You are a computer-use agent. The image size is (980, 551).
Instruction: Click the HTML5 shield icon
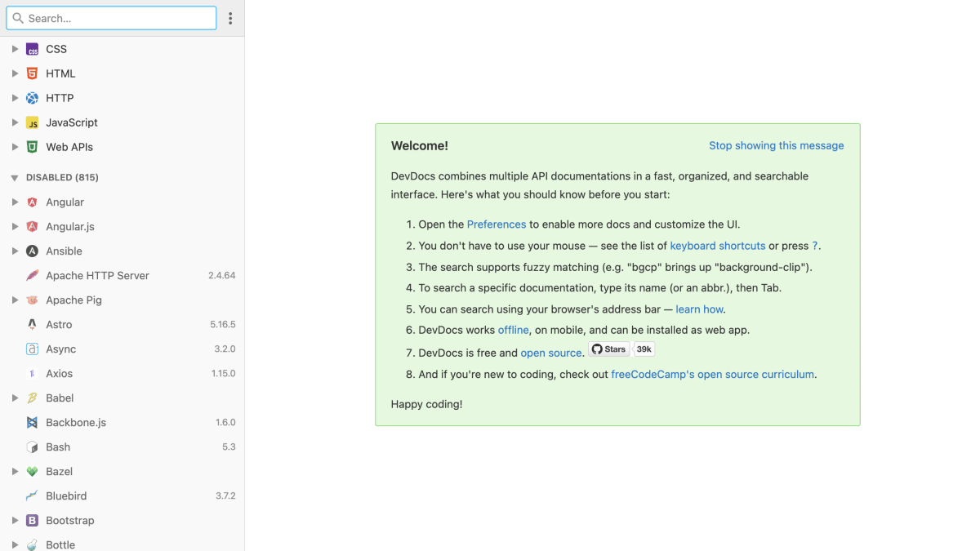[x=32, y=73]
